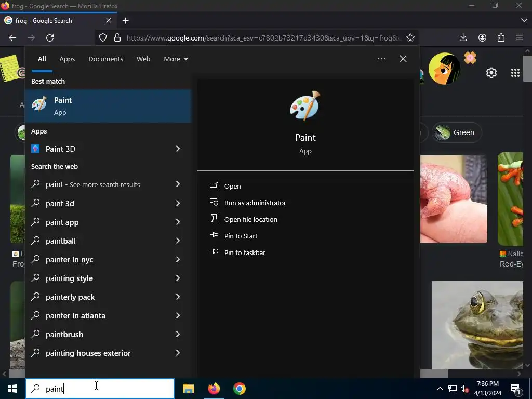Screen dimensions: 532x399
Task: Click the Pin to taskbar pin icon
Action: click(x=214, y=252)
